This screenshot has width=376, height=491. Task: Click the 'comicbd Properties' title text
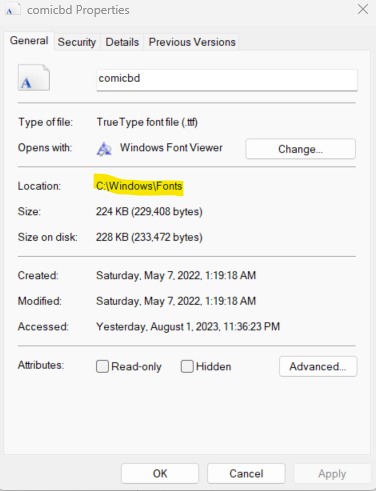click(78, 10)
